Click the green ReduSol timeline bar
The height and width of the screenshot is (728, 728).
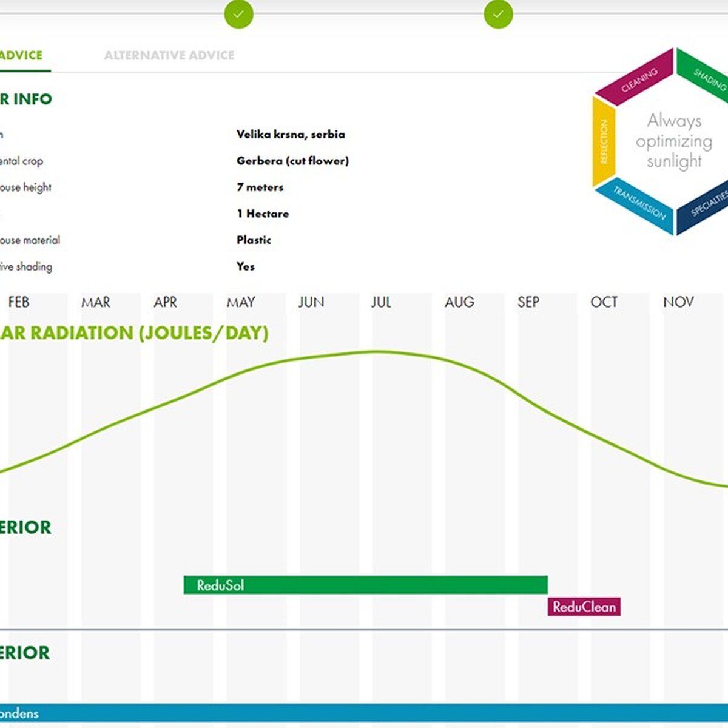pos(366,585)
